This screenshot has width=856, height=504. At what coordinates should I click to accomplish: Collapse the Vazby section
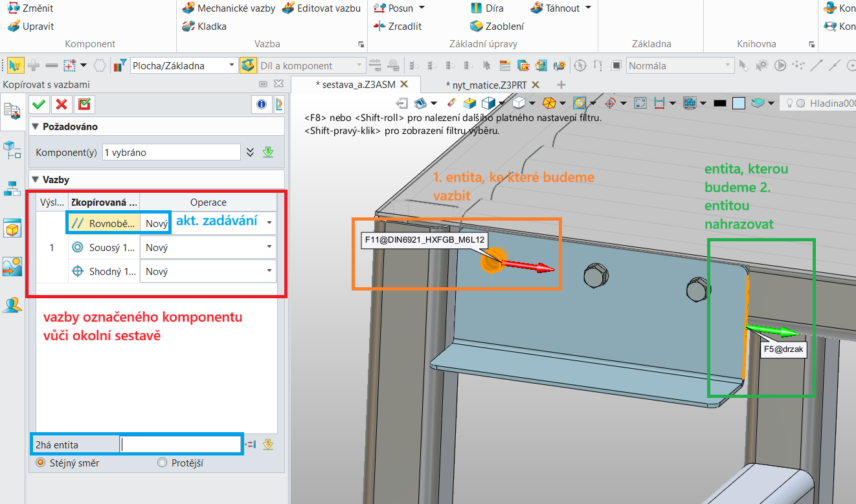click(35, 180)
